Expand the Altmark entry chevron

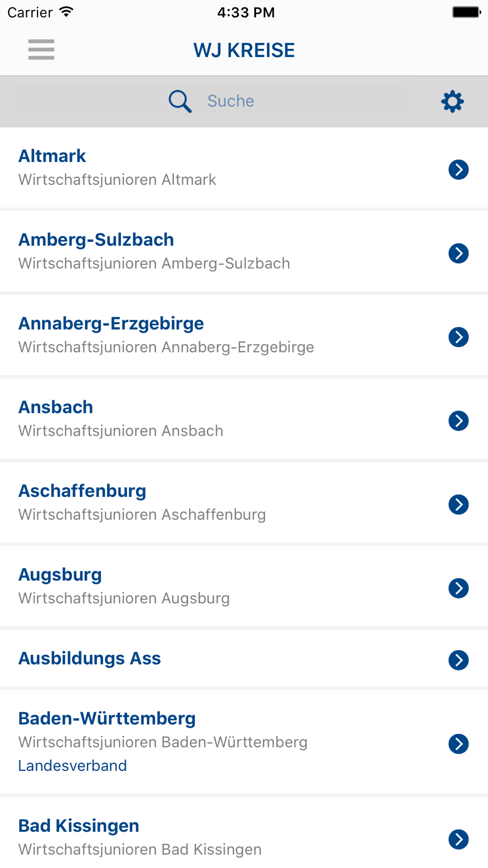(459, 169)
